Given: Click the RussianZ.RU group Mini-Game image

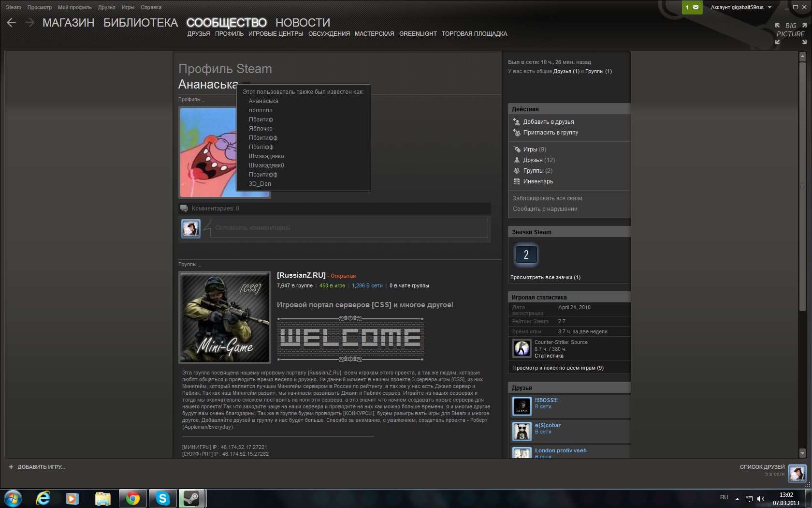Looking at the screenshot, I should [225, 317].
